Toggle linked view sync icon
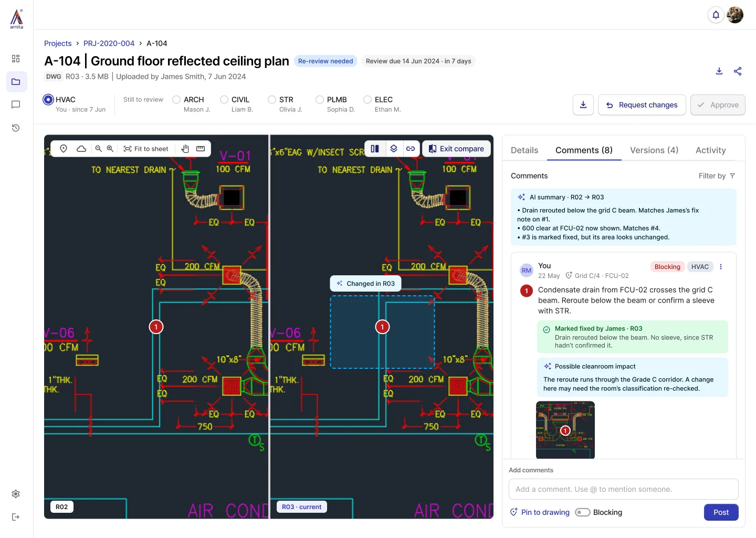This screenshot has height=538, width=756. coord(411,149)
